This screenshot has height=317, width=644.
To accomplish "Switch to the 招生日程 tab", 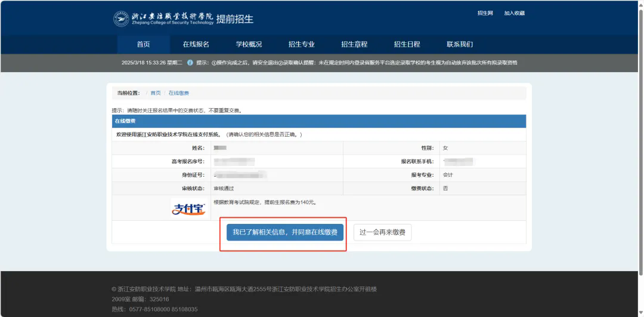I will pos(407,44).
